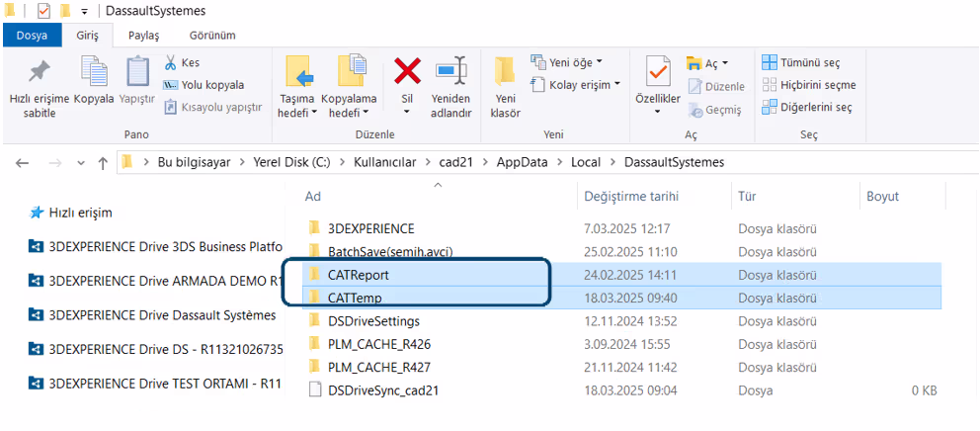Select all with Tümünü seç
Image resolution: width=980 pixels, height=431 pixels.
[x=801, y=62]
